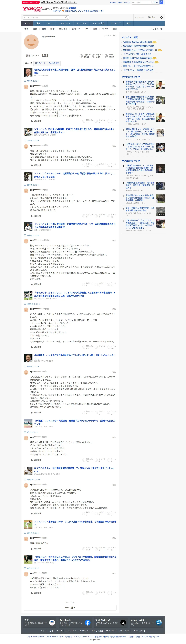Viewport: 186px width, 644px height.
Task: Open the settings gear icon
Action: click(x=162, y=17)
